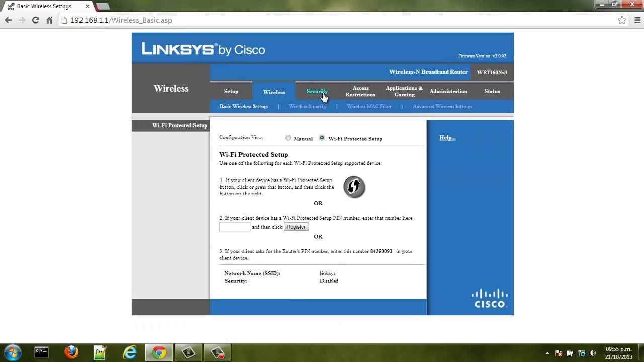Open the Status tab
This screenshot has width=644, height=362.
(x=492, y=91)
